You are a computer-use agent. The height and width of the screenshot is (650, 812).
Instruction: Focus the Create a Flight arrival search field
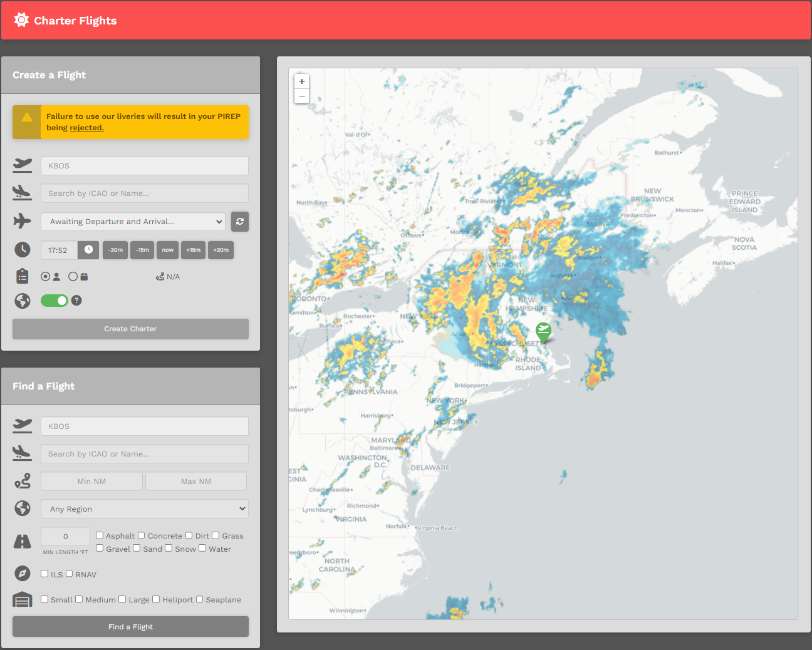[145, 193]
